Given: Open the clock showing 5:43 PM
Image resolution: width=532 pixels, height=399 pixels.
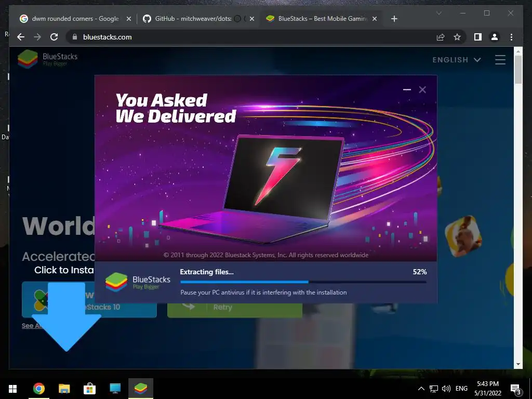Looking at the screenshot, I should [x=488, y=389].
